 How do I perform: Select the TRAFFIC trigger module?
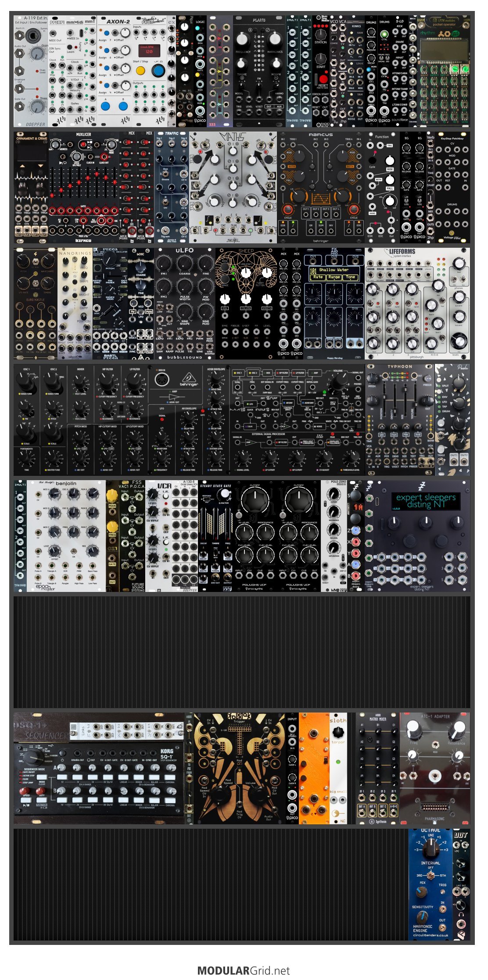point(171,188)
